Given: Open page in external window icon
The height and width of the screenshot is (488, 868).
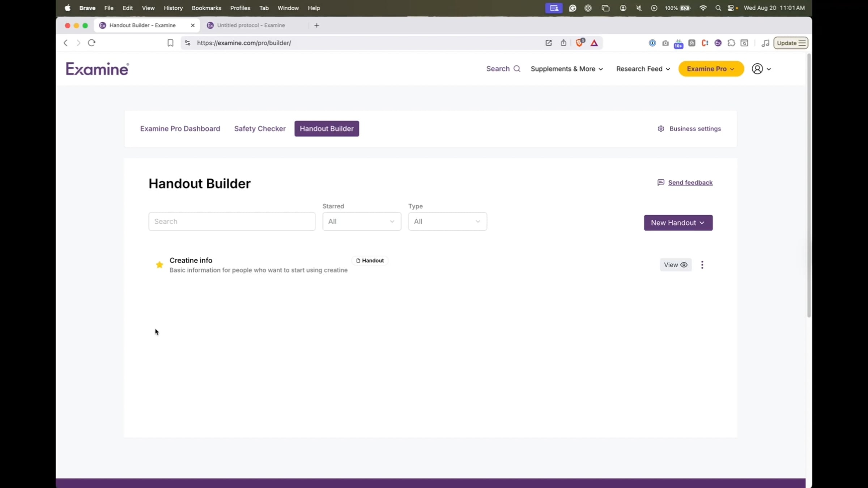Looking at the screenshot, I should click(548, 43).
